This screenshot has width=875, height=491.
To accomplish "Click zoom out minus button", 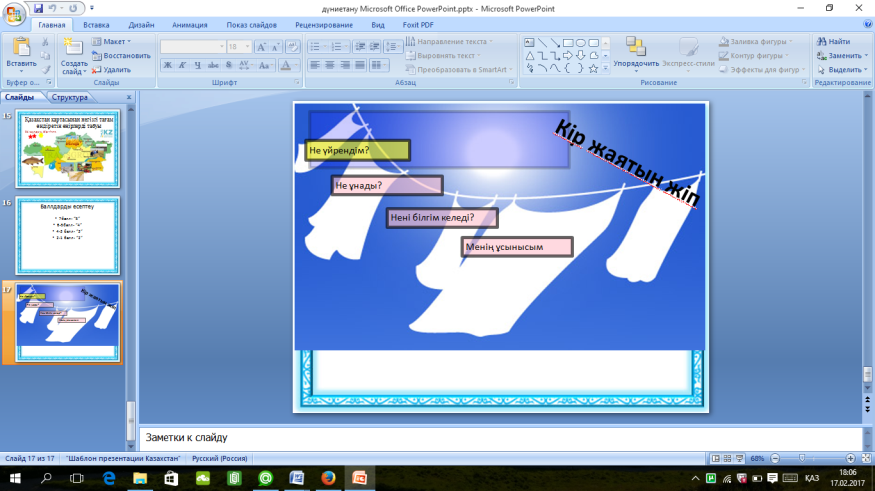I will point(775,459).
